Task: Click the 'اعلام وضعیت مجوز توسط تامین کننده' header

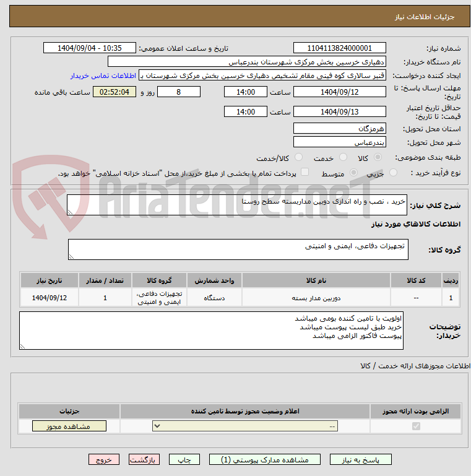Action: (x=245, y=411)
